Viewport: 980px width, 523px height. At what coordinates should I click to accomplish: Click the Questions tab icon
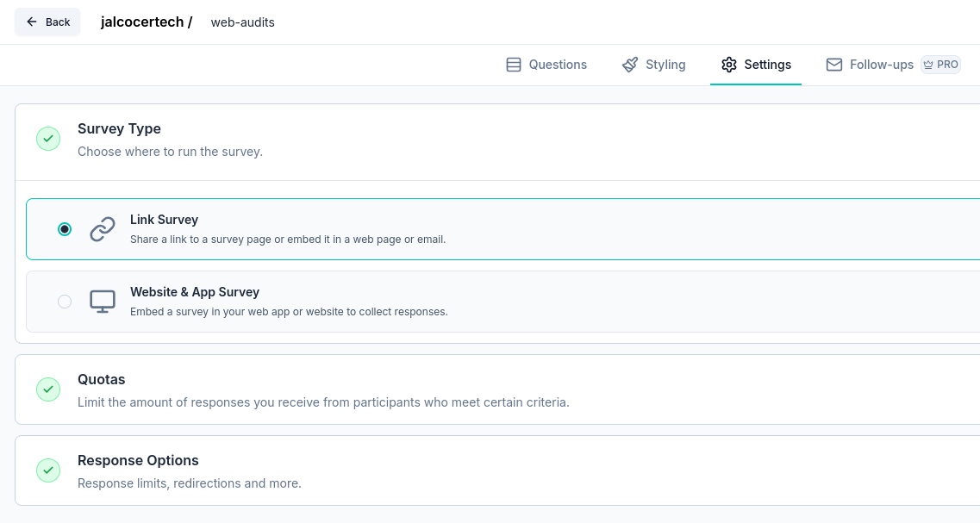(514, 65)
